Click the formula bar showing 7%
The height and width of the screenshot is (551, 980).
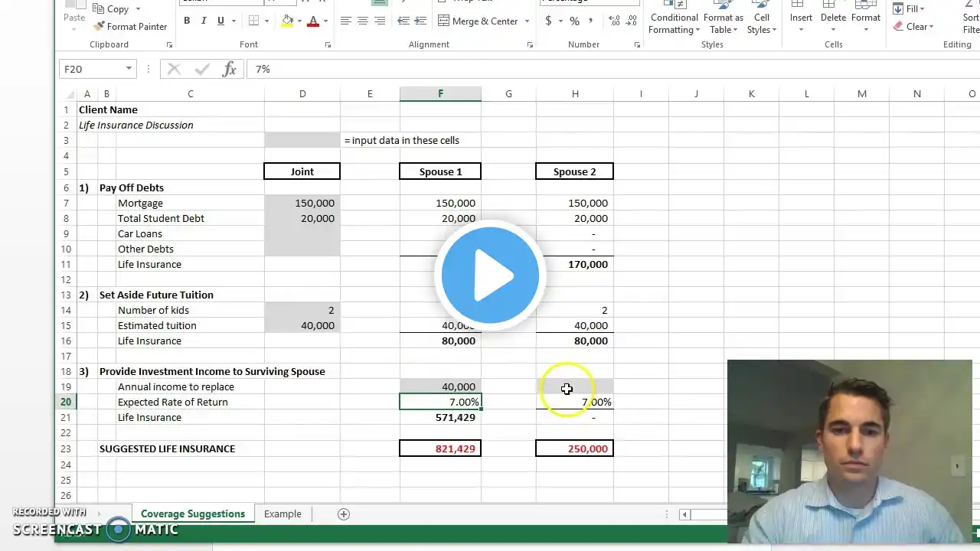[x=612, y=69]
